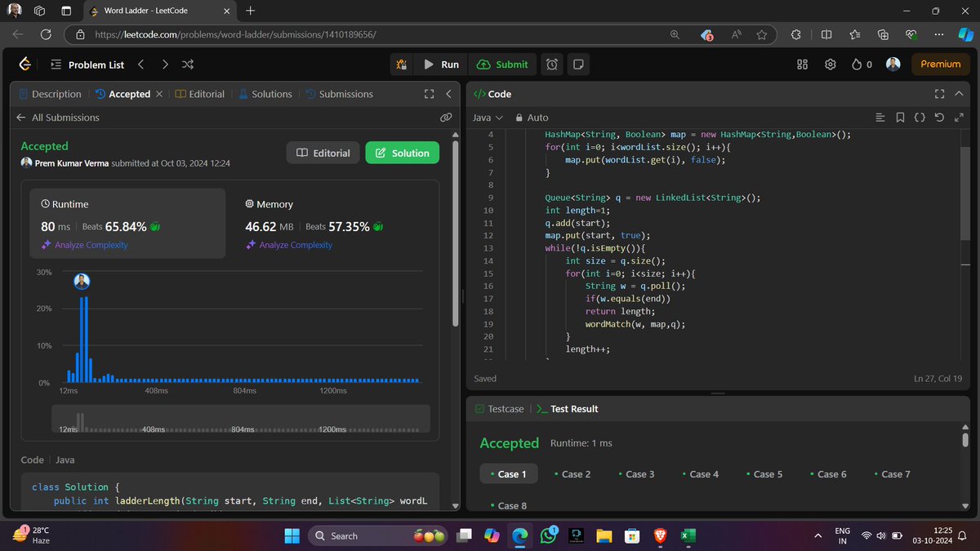This screenshot has width=980, height=551.
Task: Click the curly braces format icon
Action: [920, 118]
